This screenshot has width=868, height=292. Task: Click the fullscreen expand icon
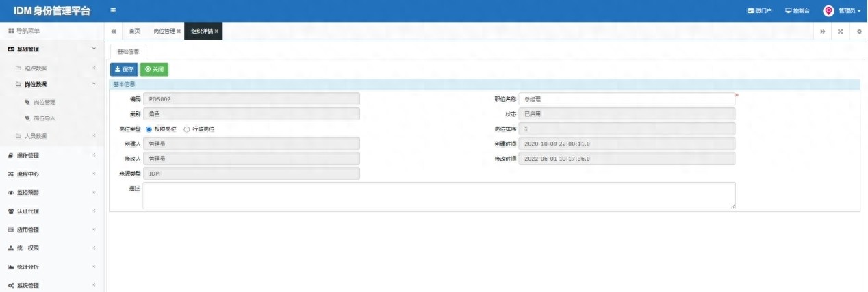pos(840,31)
